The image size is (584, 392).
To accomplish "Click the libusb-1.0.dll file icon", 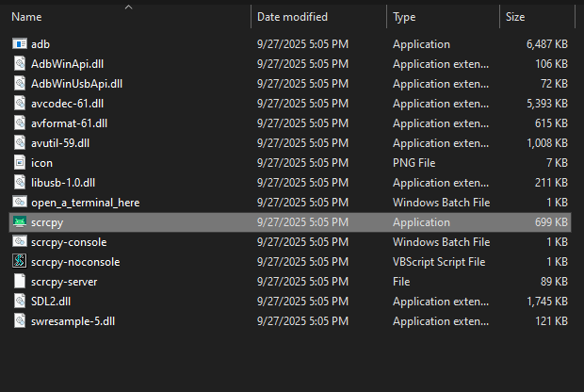I will point(20,182).
